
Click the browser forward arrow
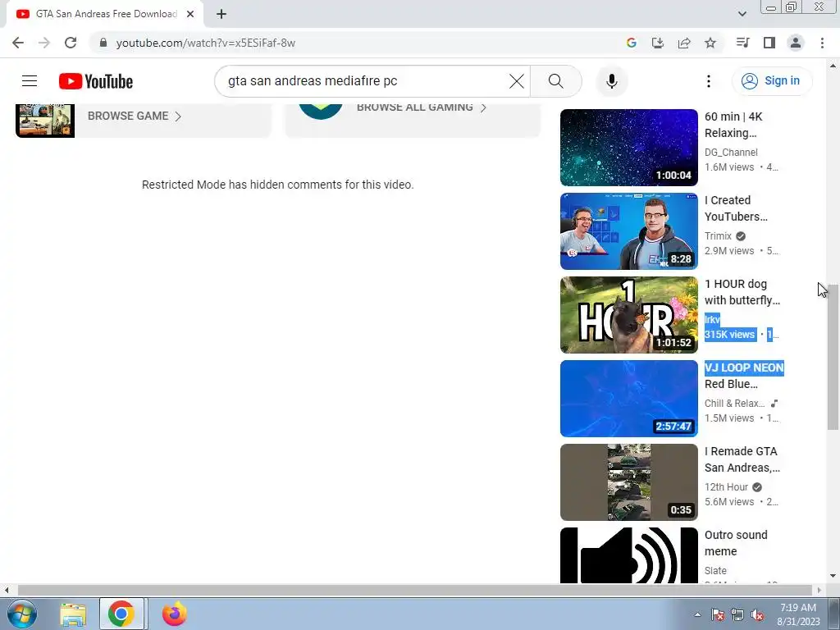pos(44,43)
